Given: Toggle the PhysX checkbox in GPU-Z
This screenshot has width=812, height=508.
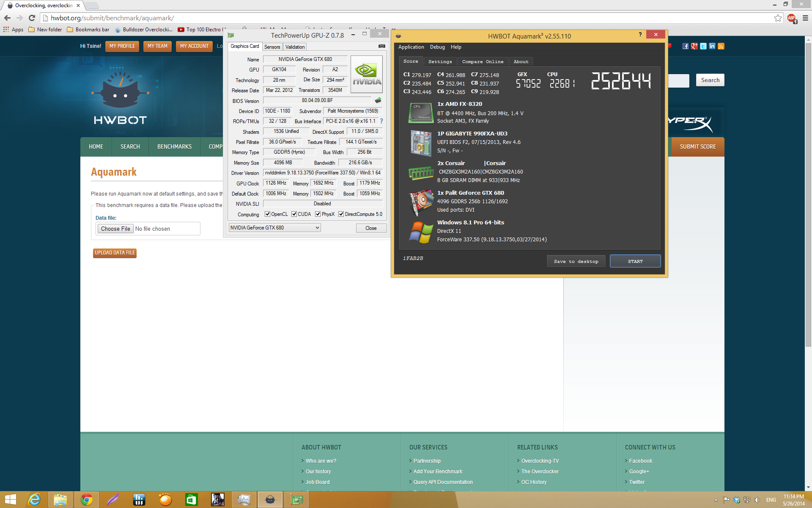Looking at the screenshot, I should (318, 214).
